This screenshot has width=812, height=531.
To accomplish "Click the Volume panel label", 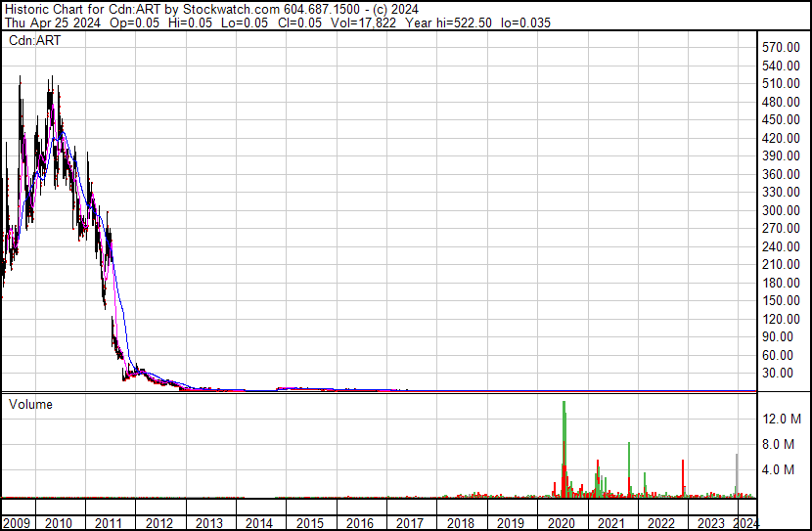I will [x=30, y=404].
